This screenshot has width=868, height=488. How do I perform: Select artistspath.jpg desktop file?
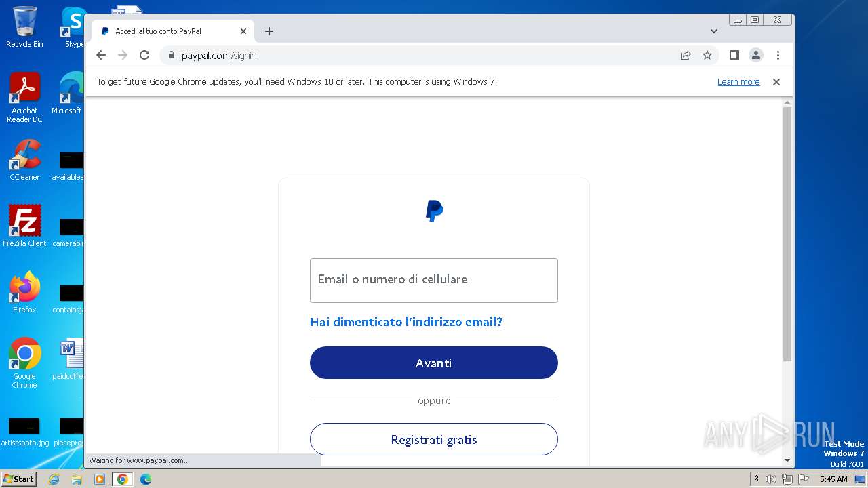click(x=24, y=432)
